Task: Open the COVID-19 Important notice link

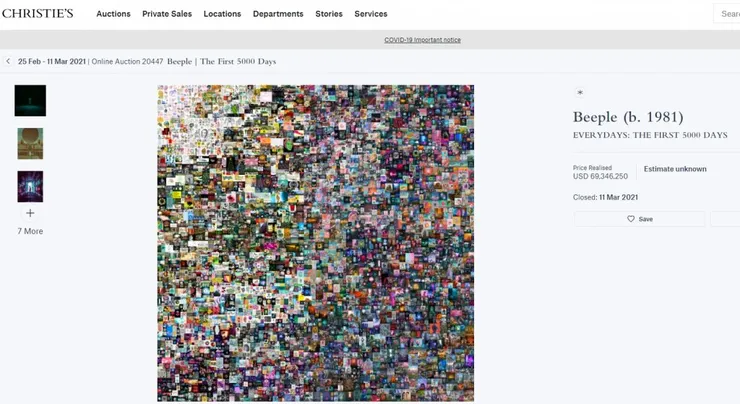Action: (422, 40)
